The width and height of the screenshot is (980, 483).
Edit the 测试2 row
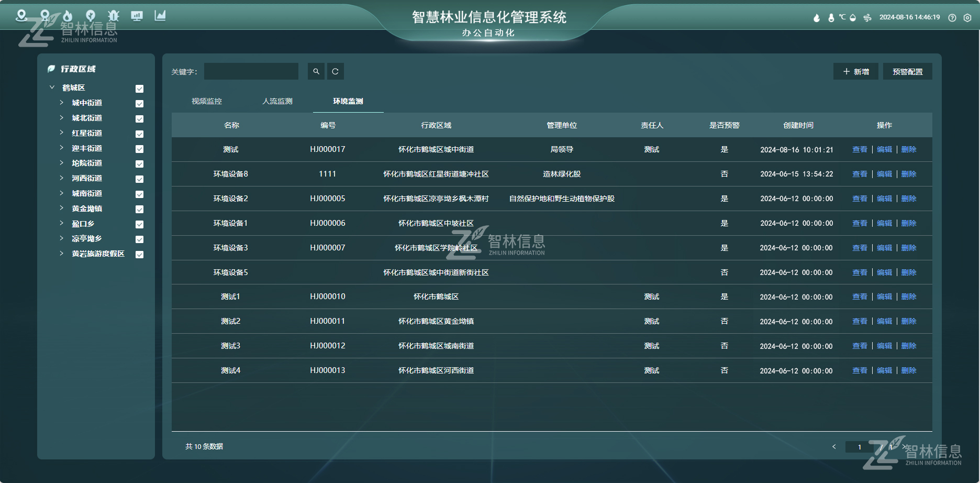point(884,321)
